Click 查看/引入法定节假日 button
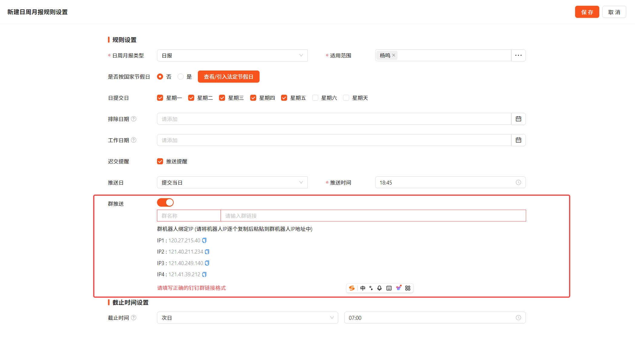 coord(228,77)
